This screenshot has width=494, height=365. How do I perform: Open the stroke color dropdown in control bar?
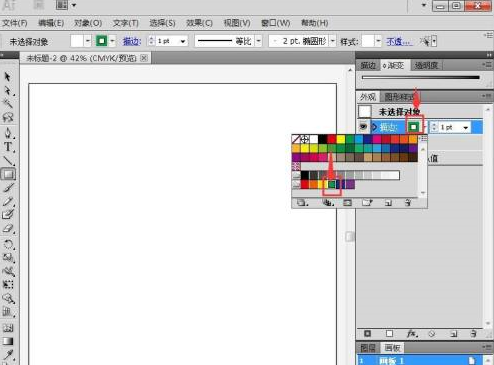[x=113, y=41]
